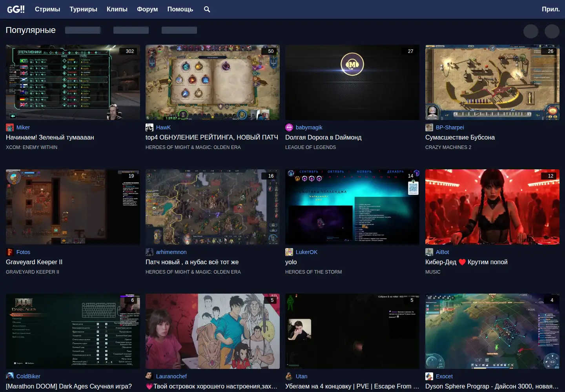Open Exocet's channel avatar
The width and height of the screenshot is (565, 392).
[x=429, y=376]
